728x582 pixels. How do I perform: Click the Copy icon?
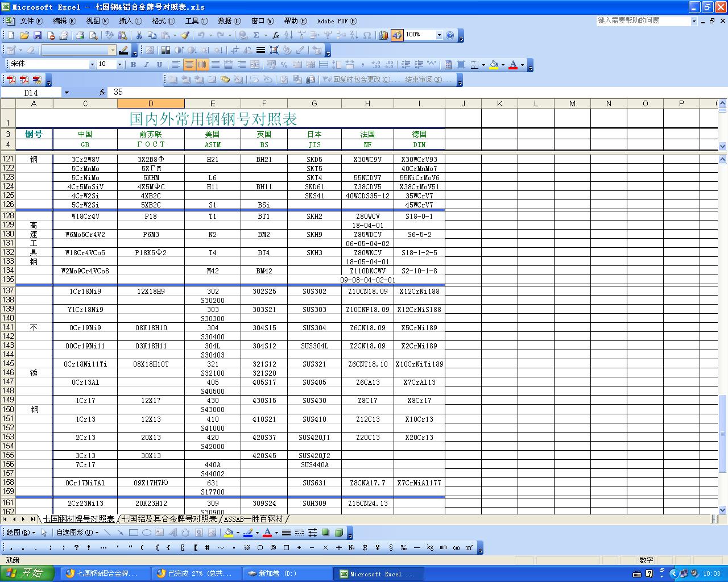[x=151, y=35]
